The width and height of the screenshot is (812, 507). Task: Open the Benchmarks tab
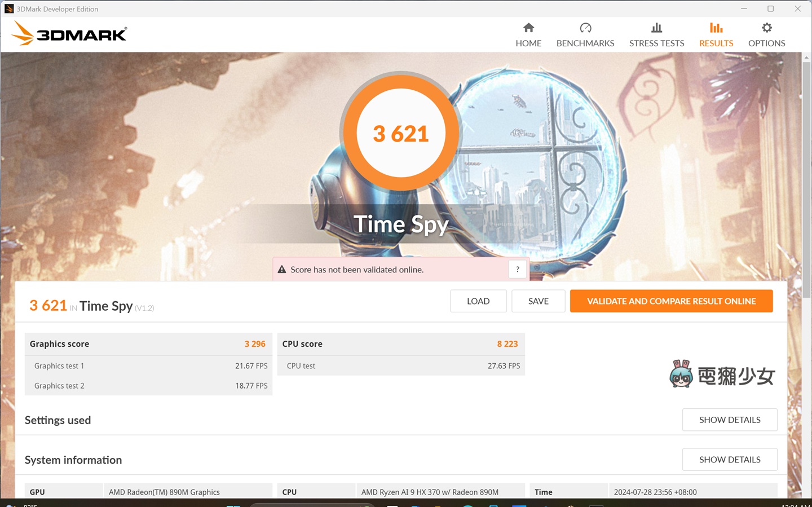(x=585, y=35)
